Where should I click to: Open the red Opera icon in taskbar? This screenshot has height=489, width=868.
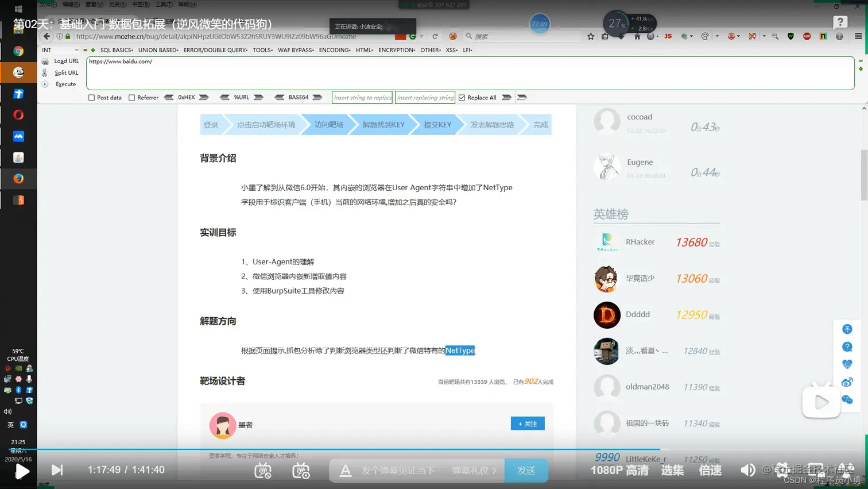pyautogui.click(x=18, y=115)
